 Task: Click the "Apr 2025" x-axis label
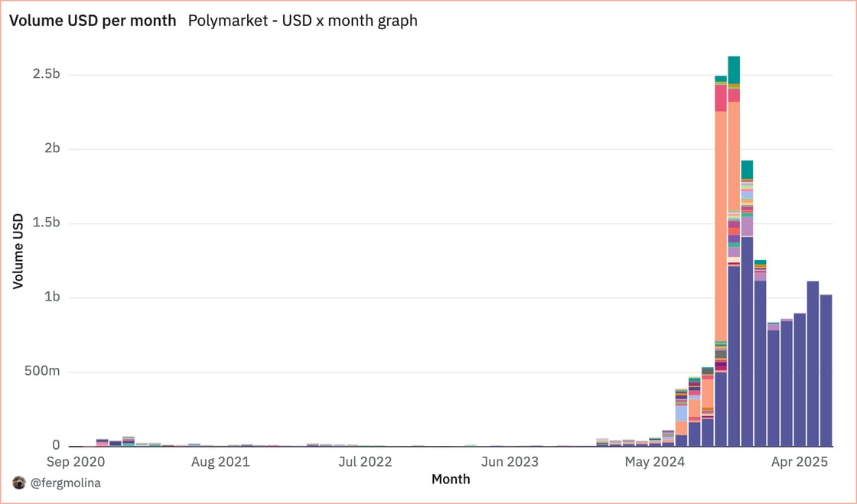[800, 462]
